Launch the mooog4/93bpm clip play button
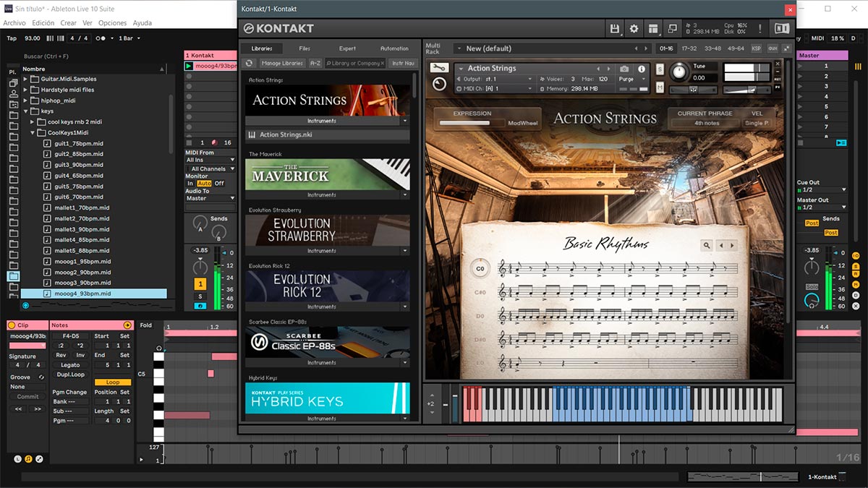The image size is (868, 488). point(190,66)
